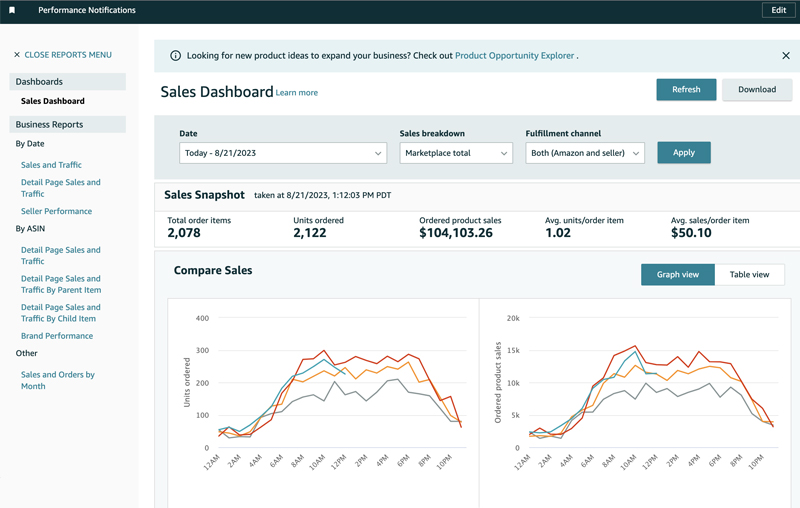The width and height of the screenshot is (800, 508).
Task: Click the Edit button in header
Action: pyautogui.click(x=779, y=10)
